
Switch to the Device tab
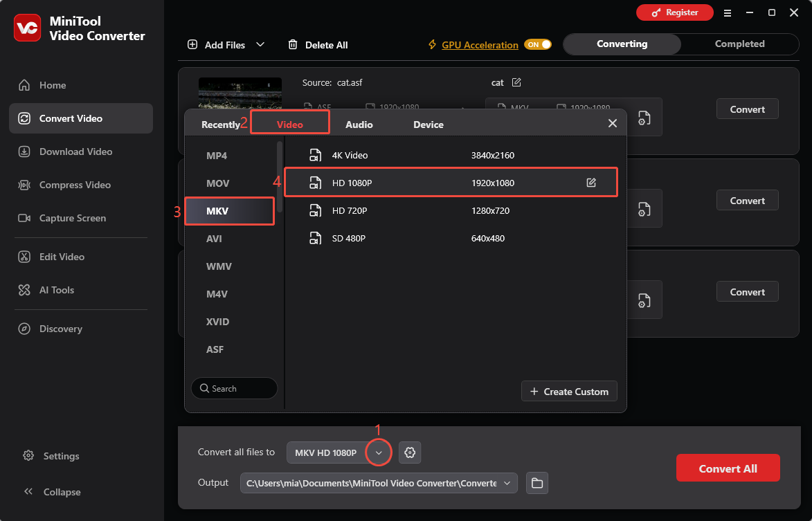pos(428,125)
